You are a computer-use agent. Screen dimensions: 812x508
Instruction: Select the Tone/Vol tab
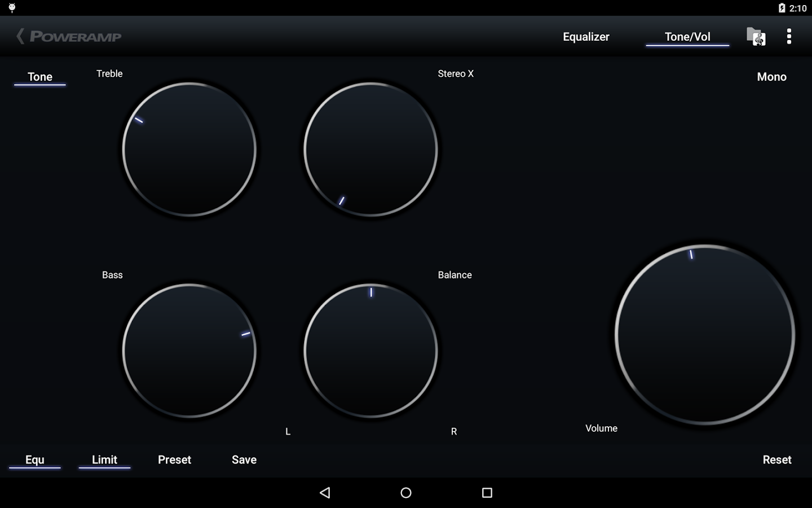687,36
